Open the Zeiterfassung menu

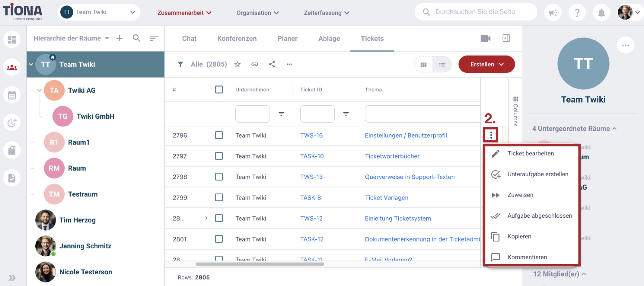[x=326, y=13]
